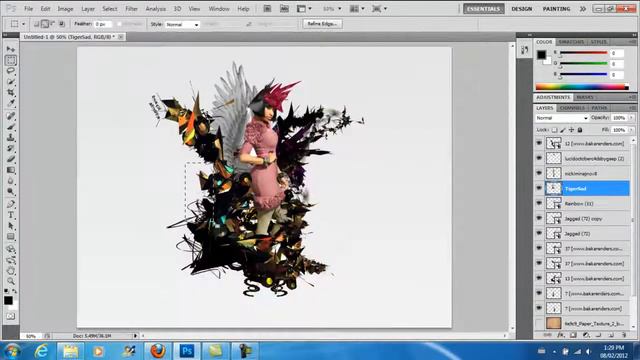Click Add layer mask icon
The width and height of the screenshot is (640, 360).
[573, 335]
